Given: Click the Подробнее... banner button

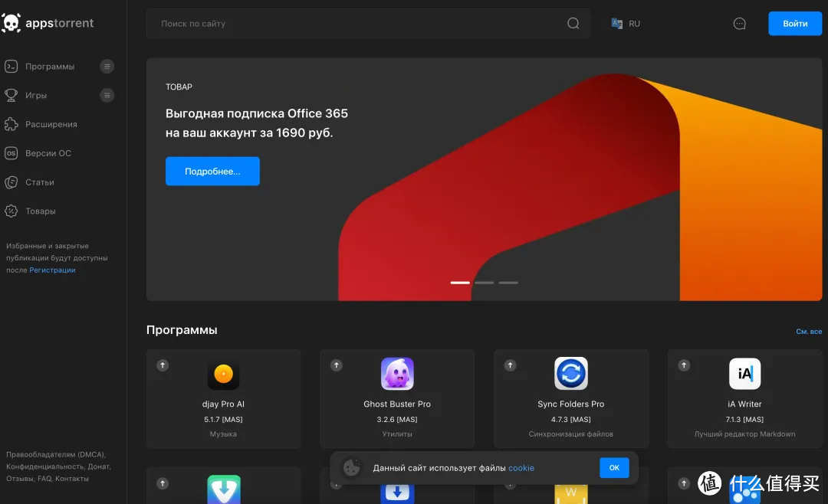Looking at the screenshot, I should point(212,171).
